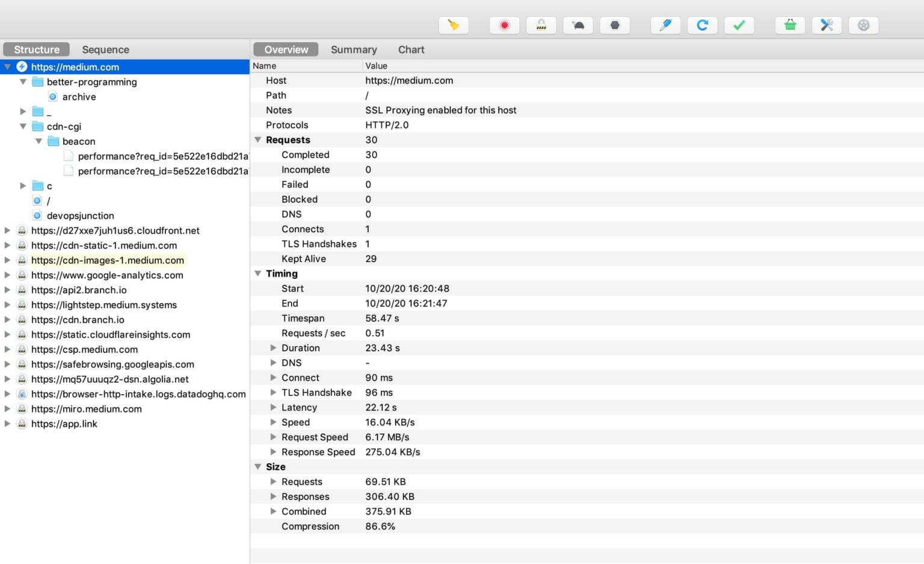Screen dimensions: 924x564
Task: Validate the selection with the green checkmark icon
Action: tap(739, 25)
